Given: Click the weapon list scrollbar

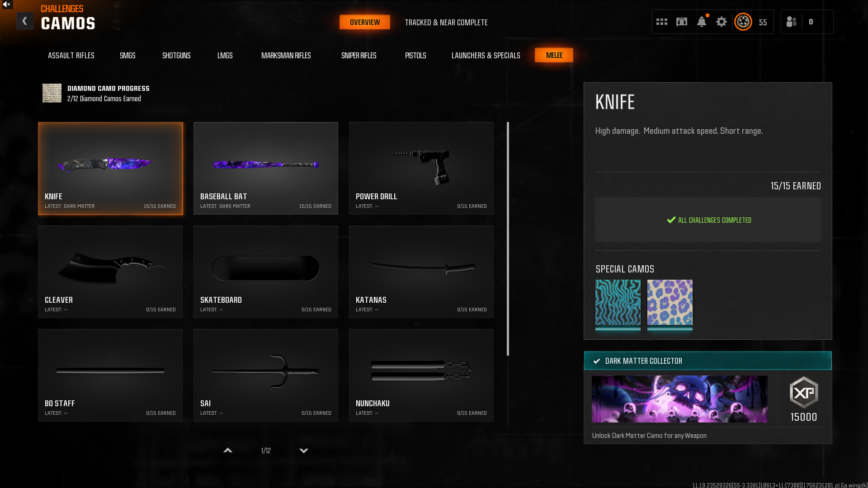Looking at the screenshot, I should 508,239.
